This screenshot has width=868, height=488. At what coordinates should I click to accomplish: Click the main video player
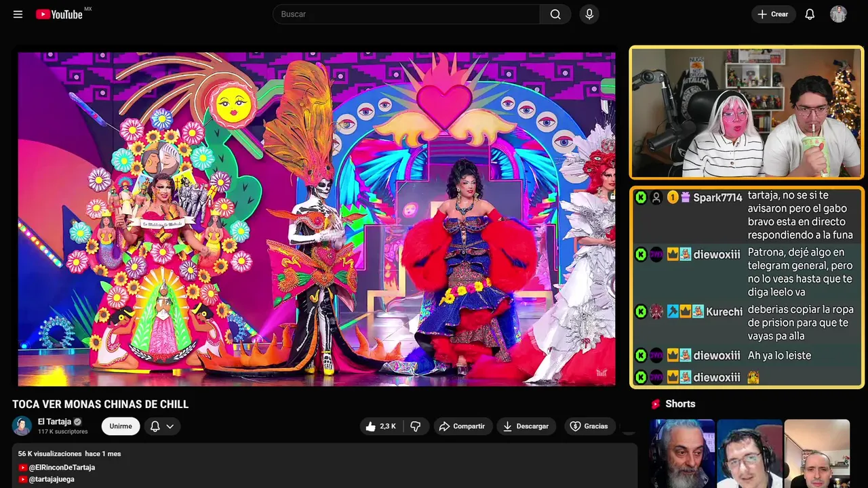pyautogui.click(x=317, y=219)
